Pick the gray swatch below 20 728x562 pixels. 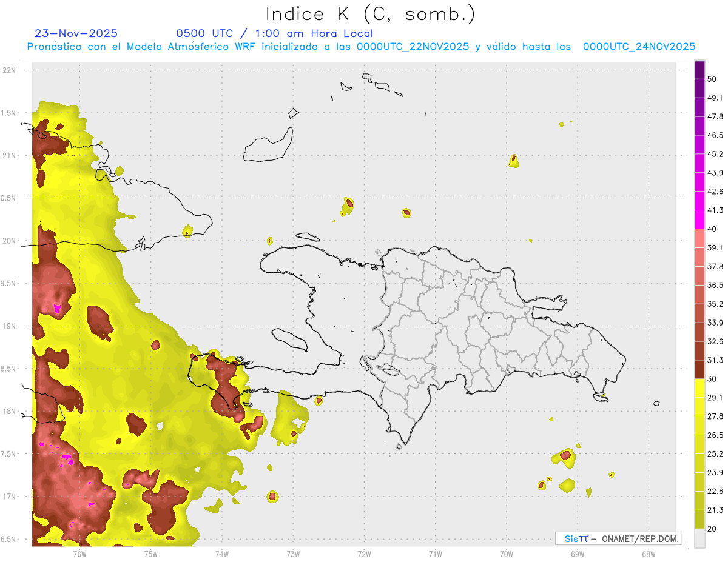[699, 538]
